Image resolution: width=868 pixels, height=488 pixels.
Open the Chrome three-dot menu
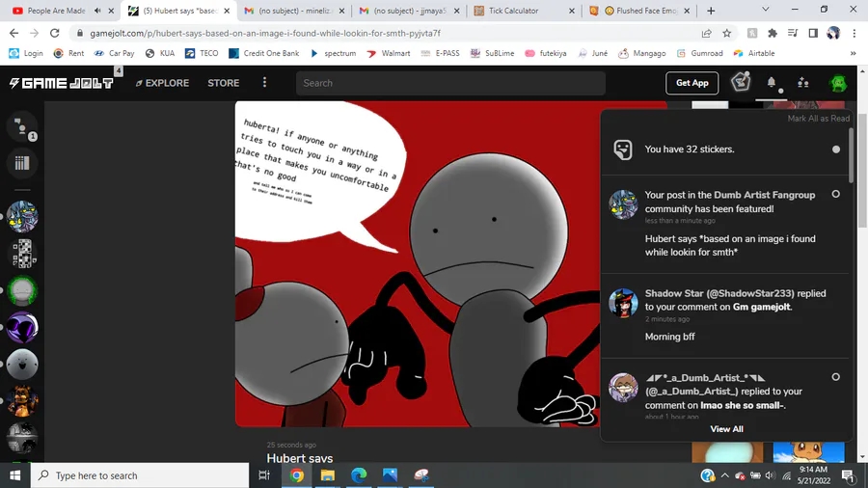(x=854, y=33)
